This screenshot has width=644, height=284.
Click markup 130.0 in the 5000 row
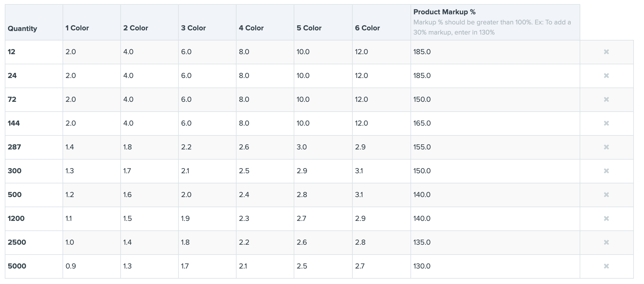pos(495,266)
